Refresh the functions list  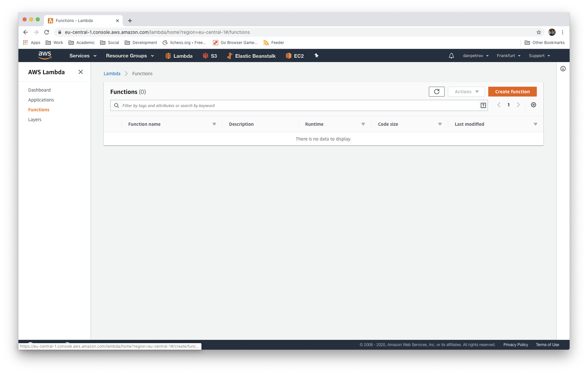point(436,91)
